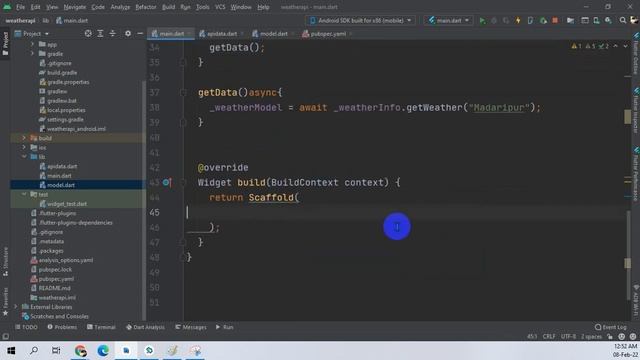Click the "Madaripur" string in the code
The width and height of the screenshot is (640, 360).
tap(499, 108)
